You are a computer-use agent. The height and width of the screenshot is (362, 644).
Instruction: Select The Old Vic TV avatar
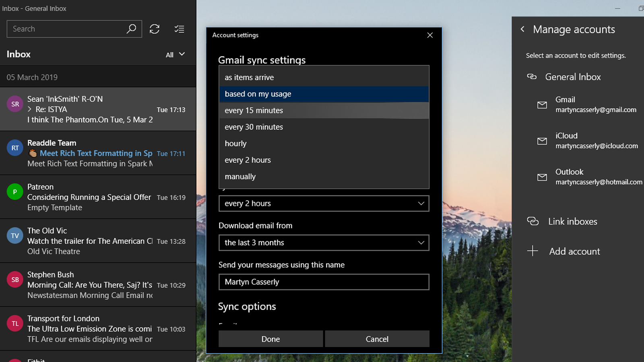tap(15, 236)
